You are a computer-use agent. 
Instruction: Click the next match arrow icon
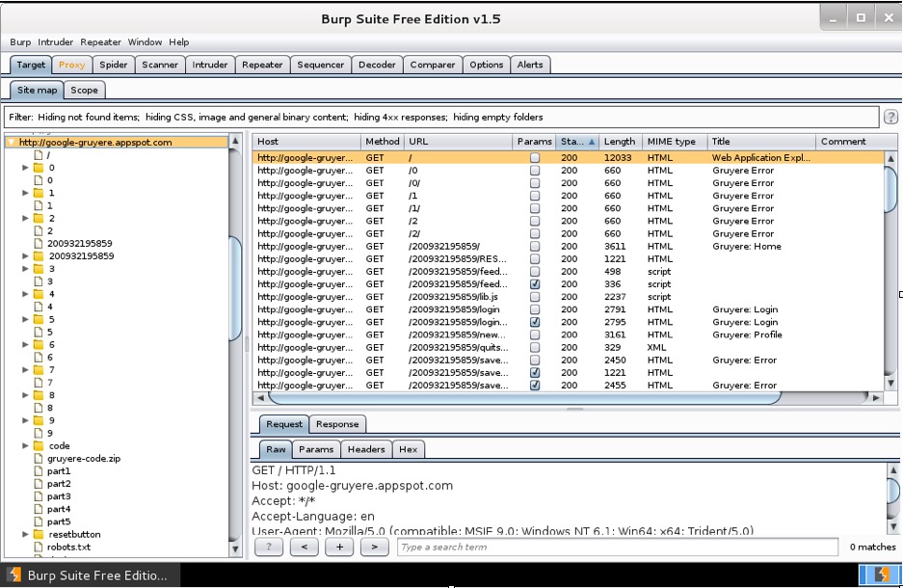pyautogui.click(x=374, y=547)
